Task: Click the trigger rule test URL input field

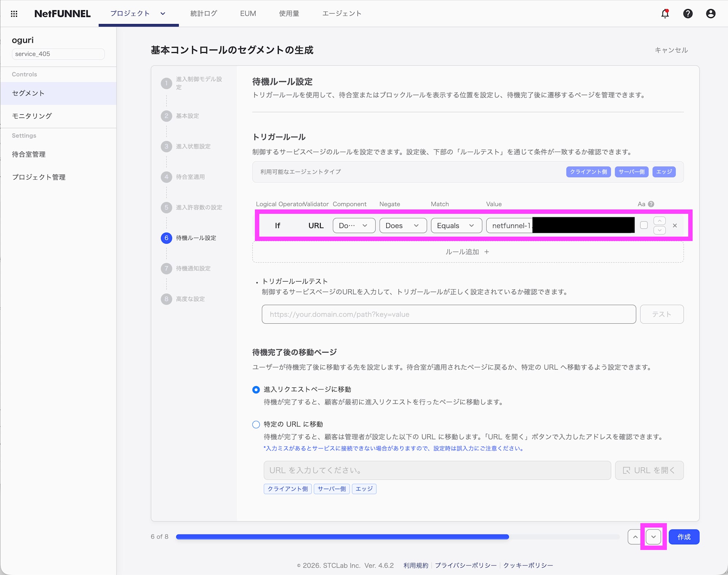Action: [x=448, y=314]
